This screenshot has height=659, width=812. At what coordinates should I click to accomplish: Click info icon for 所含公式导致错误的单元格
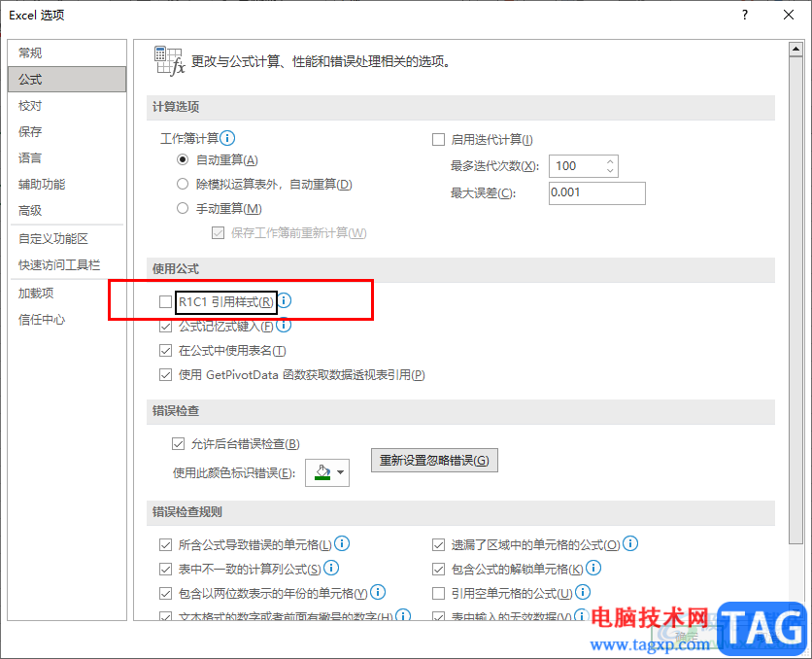(x=342, y=543)
